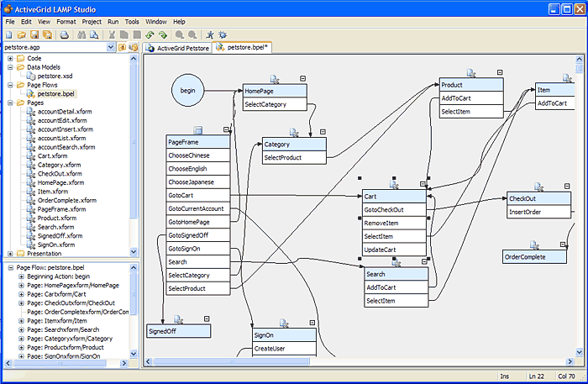Click the Save icon in the toolbar
Screen dimensions: 588x384
34,34
